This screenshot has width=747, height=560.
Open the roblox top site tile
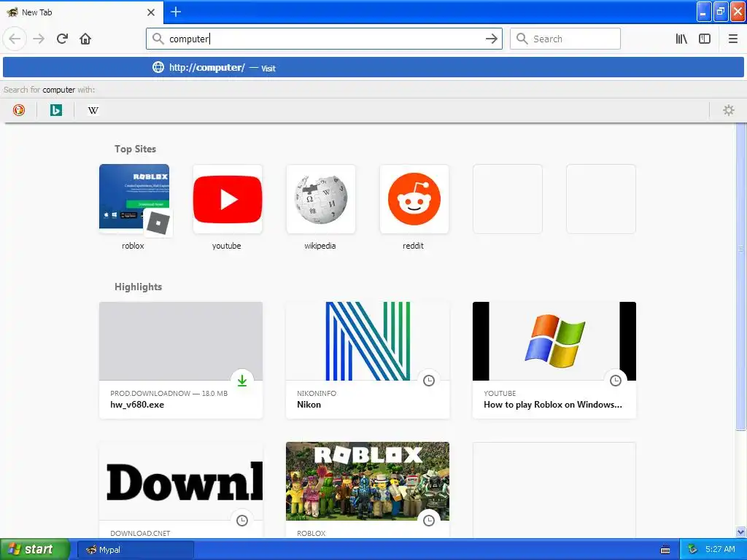[134, 199]
